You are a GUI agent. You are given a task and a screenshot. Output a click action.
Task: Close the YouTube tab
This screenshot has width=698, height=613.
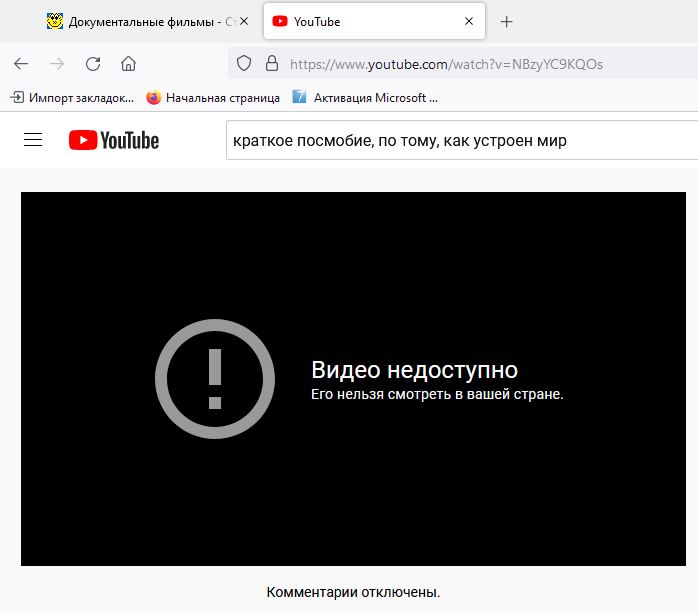coord(469,21)
